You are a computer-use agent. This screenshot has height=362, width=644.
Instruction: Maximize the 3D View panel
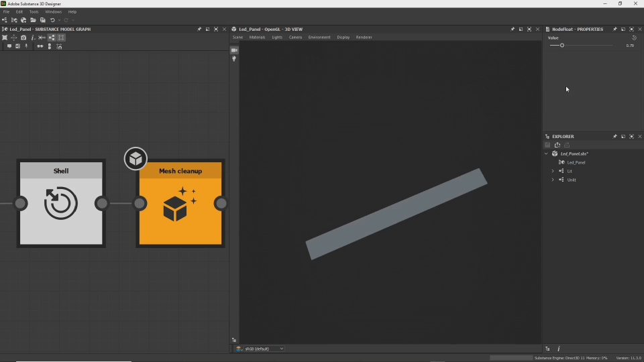pyautogui.click(x=529, y=29)
